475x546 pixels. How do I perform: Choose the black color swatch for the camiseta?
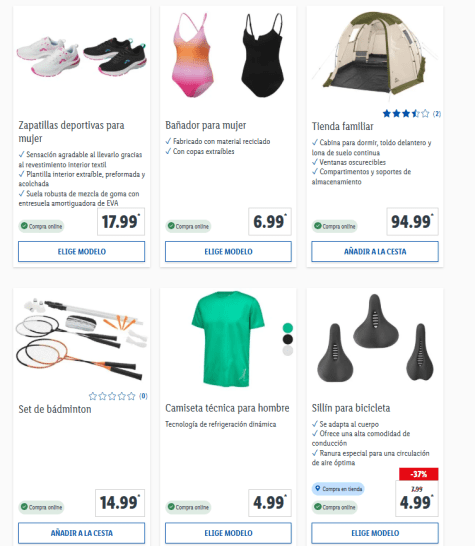(288, 339)
